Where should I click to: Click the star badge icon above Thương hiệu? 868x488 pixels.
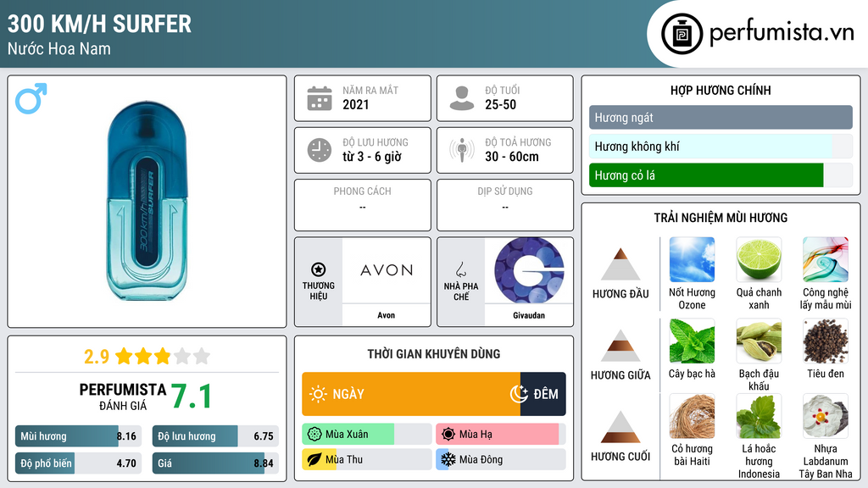(x=319, y=269)
